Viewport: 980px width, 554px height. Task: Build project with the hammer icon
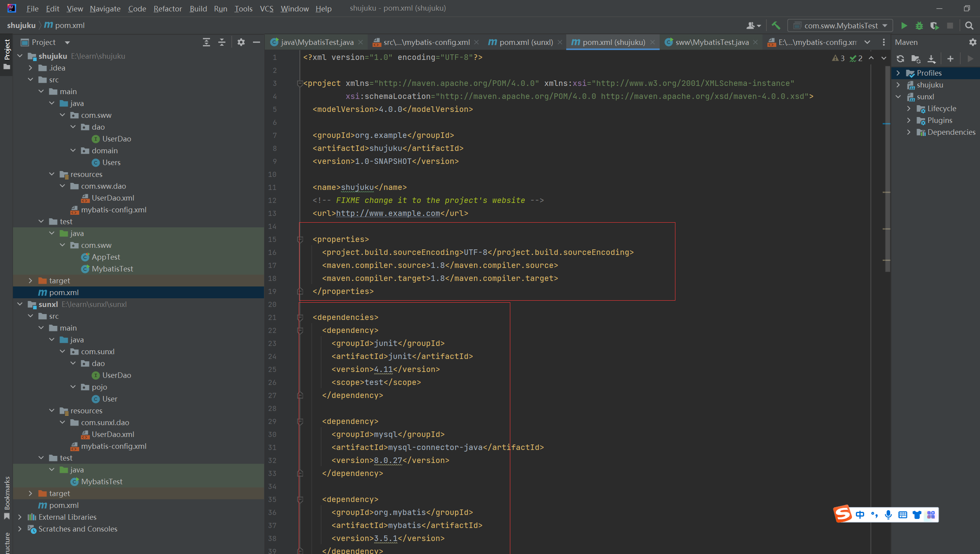pos(776,26)
